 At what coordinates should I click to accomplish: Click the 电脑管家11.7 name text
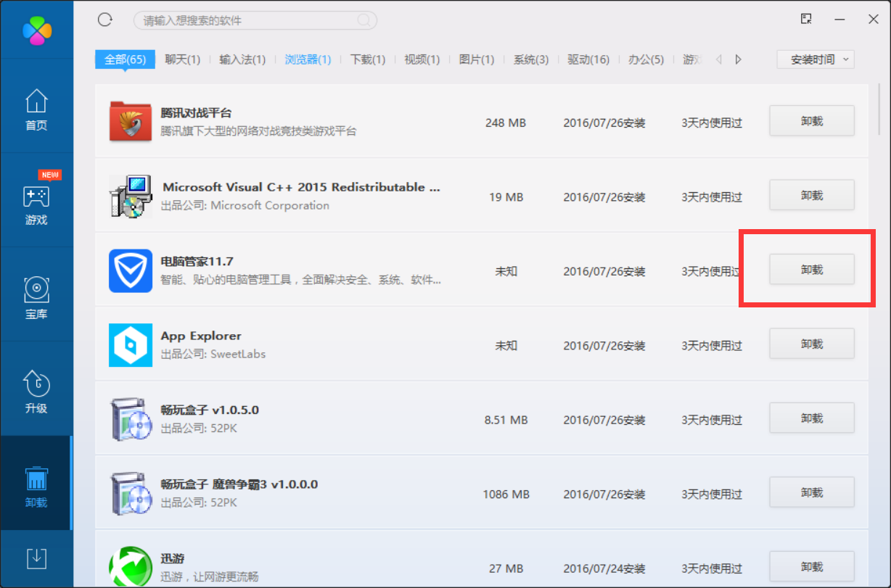pos(197,261)
